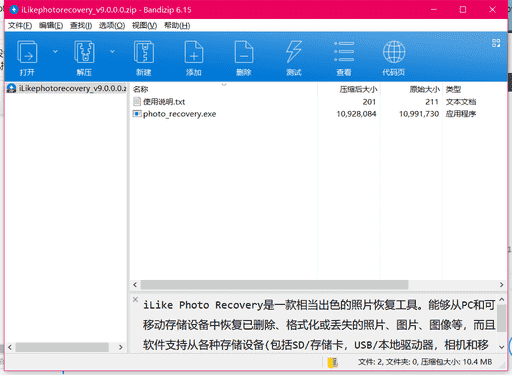Click the grid layout icon in the toolbar corner
Screen dimensions: 512x375
tap(496, 43)
